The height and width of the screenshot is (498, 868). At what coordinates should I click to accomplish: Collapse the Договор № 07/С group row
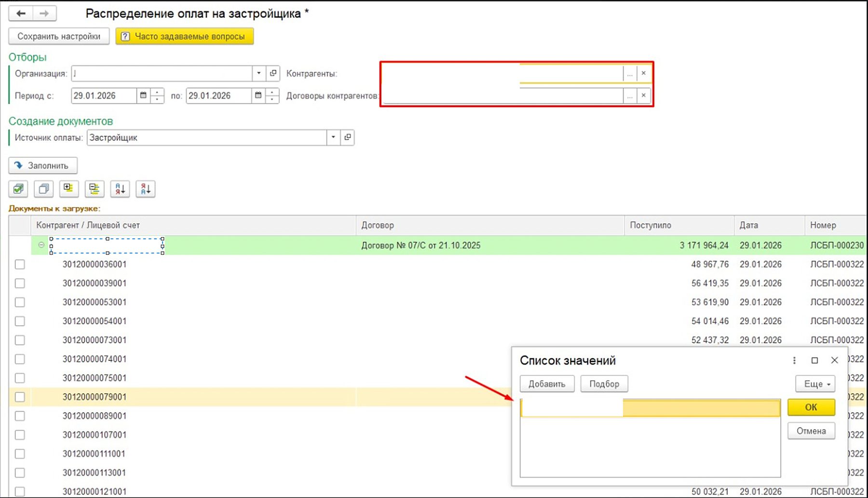point(41,245)
